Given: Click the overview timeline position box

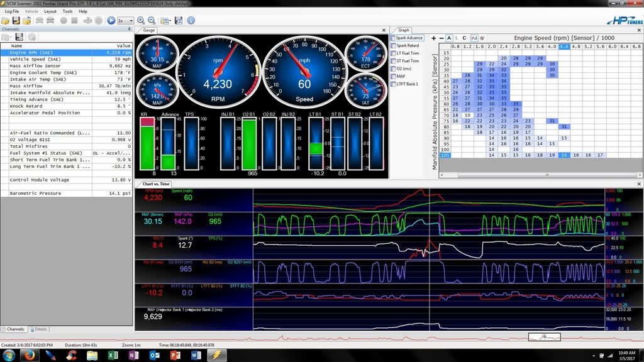Looking at the screenshot, I should (x=544, y=337).
